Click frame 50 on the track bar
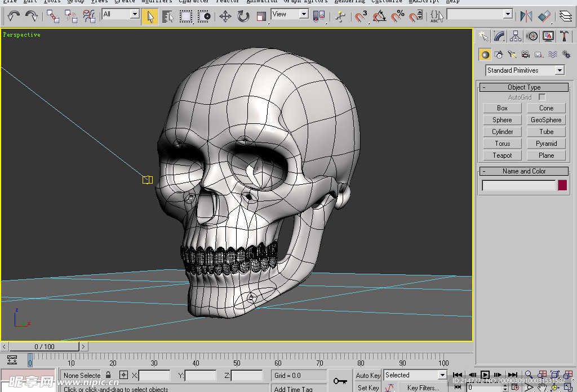The width and height of the screenshot is (577, 392). click(237, 360)
